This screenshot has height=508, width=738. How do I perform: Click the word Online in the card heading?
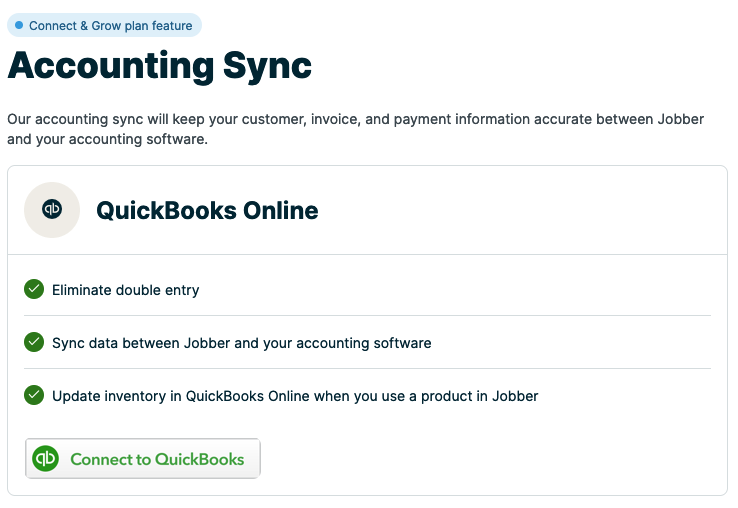(279, 211)
